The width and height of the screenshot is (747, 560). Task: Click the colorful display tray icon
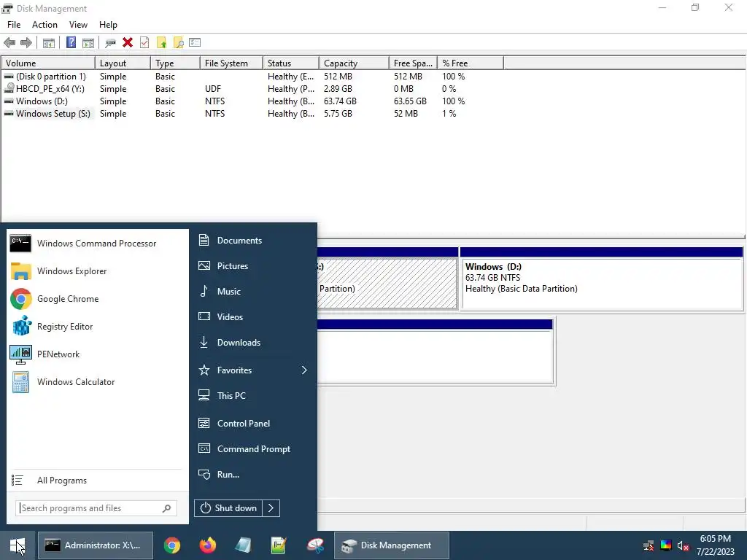(665, 545)
